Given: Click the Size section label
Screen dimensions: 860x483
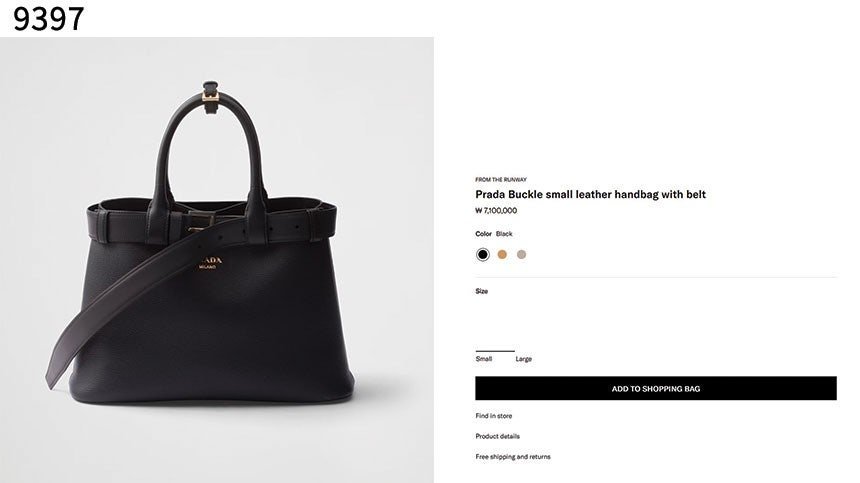Looking at the screenshot, I should click(482, 291).
